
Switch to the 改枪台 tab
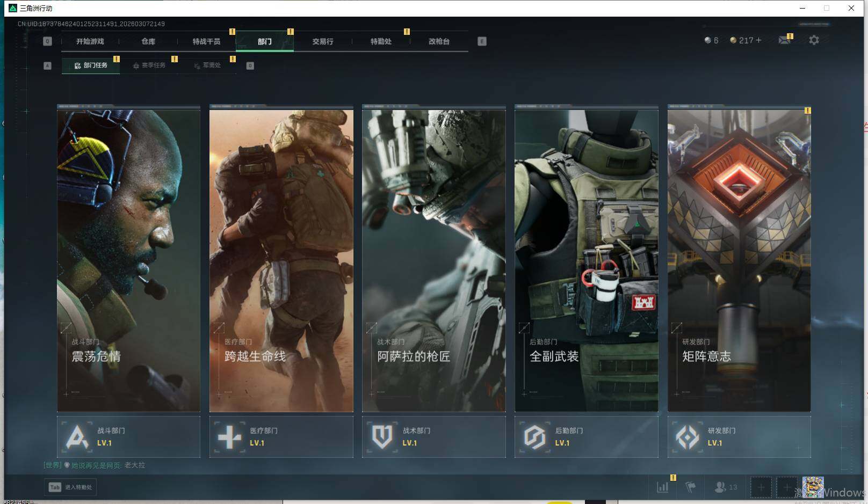click(439, 41)
